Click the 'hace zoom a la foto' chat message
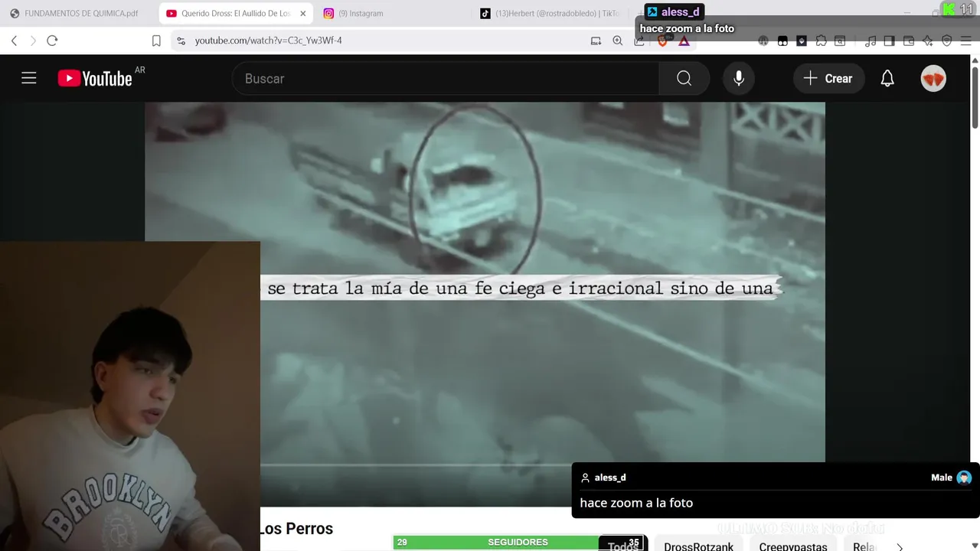 click(x=636, y=503)
